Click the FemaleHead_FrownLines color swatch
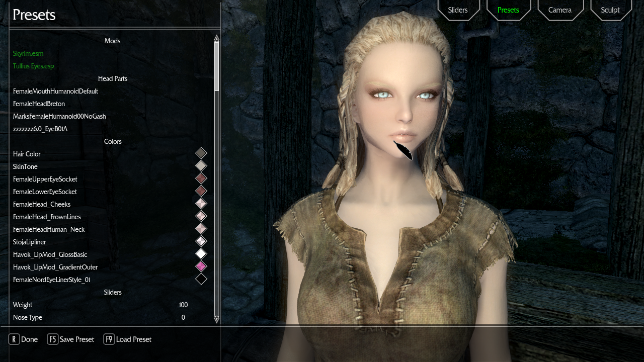The width and height of the screenshot is (644, 362). [201, 216]
